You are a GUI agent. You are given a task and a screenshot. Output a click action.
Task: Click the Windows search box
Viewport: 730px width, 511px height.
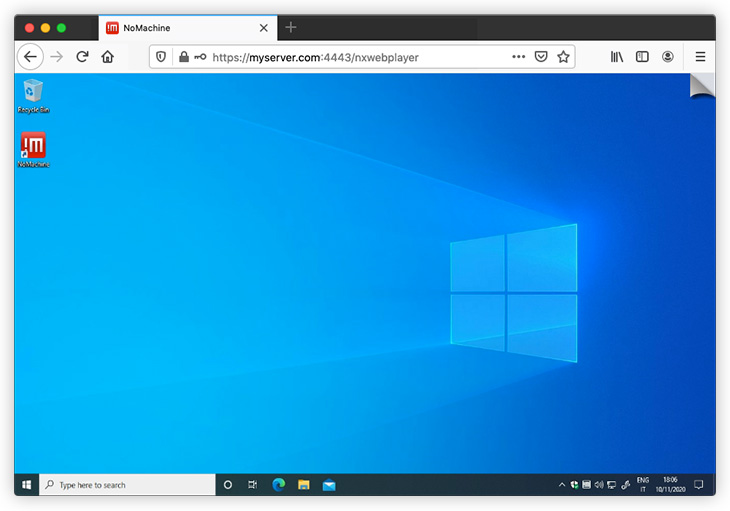(x=128, y=485)
